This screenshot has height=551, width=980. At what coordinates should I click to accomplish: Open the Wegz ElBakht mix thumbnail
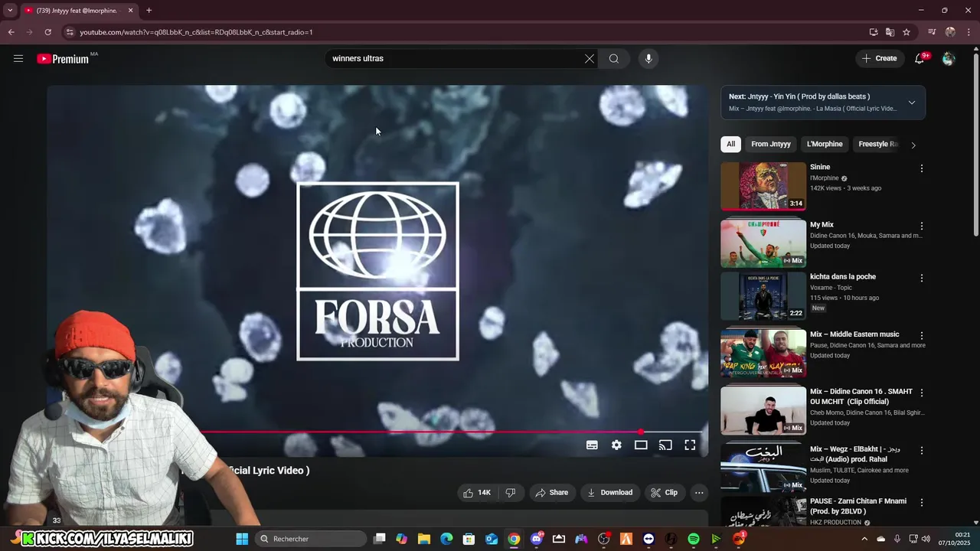[x=763, y=468]
